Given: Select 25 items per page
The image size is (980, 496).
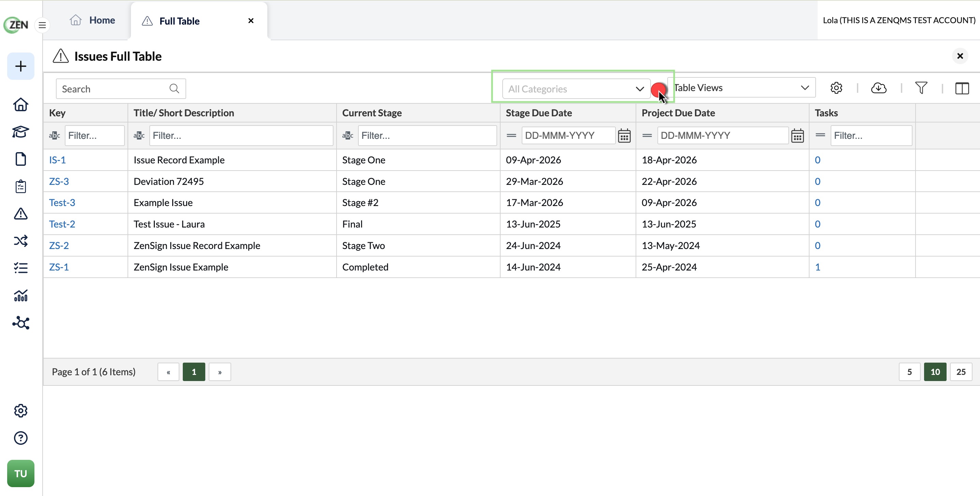Looking at the screenshot, I should [x=961, y=372].
